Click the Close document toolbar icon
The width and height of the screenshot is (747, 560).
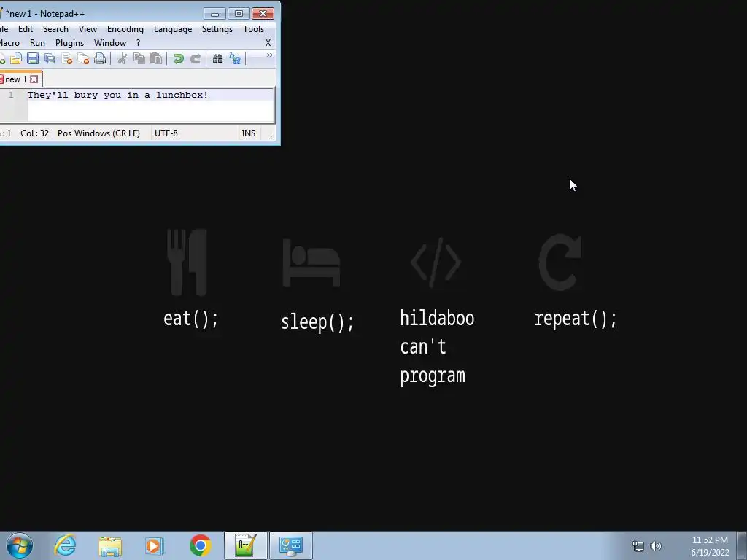66,58
